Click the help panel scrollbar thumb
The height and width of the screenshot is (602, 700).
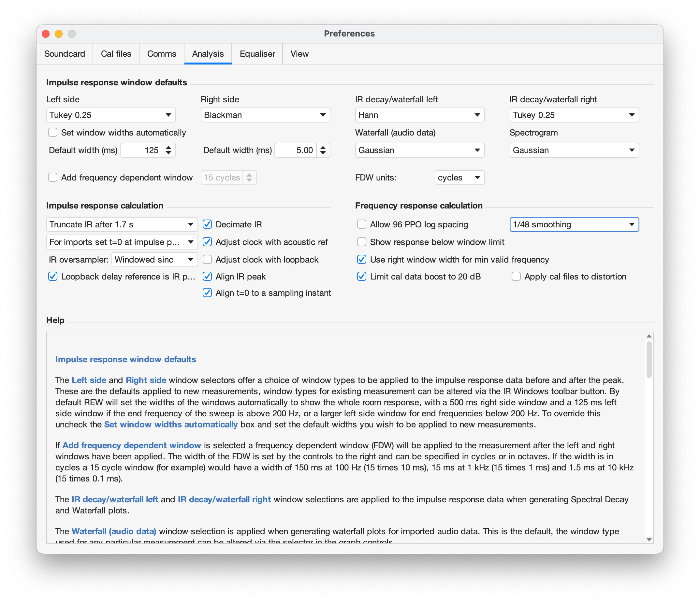[649, 359]
